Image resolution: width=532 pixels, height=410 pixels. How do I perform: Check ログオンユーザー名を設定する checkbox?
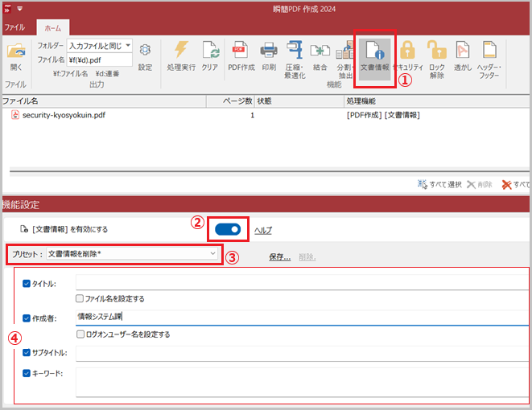coord(80,334)
